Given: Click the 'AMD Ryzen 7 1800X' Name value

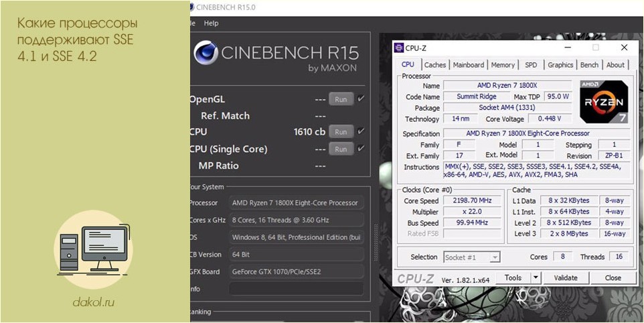Looking at the screenshot, I should click(x=507, y=86).
